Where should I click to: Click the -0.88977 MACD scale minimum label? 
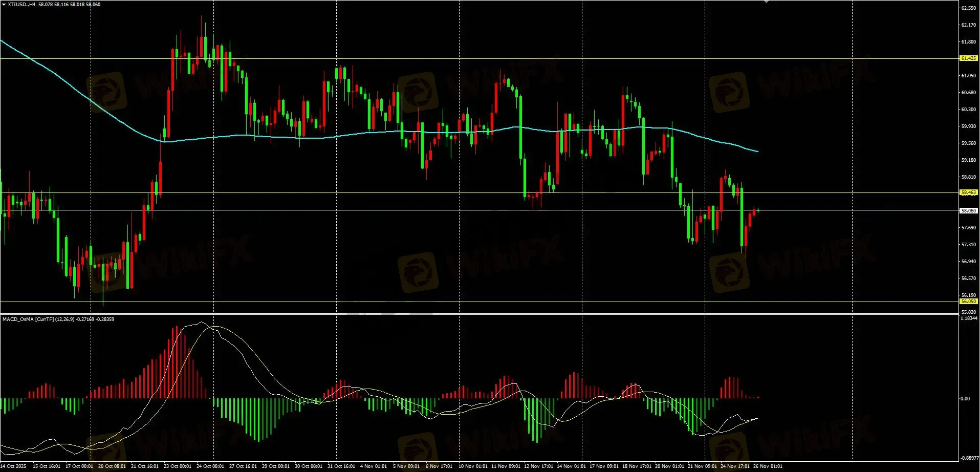pos(969,458)
